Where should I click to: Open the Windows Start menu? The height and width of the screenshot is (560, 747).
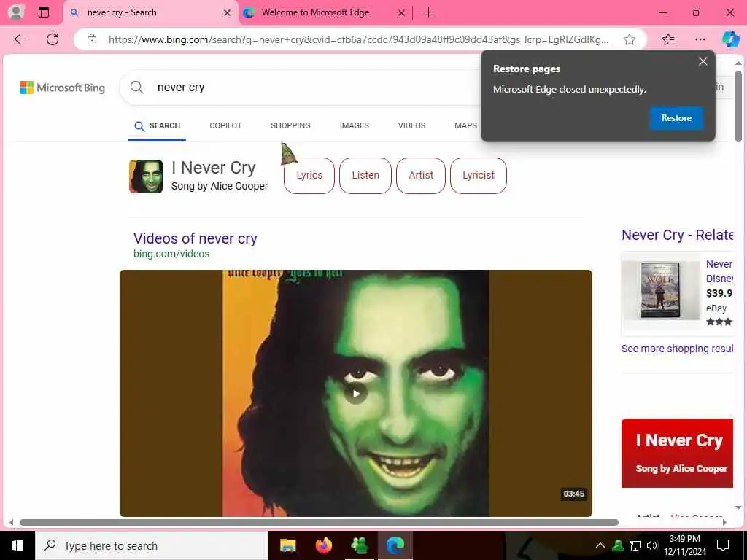point(18,545)
